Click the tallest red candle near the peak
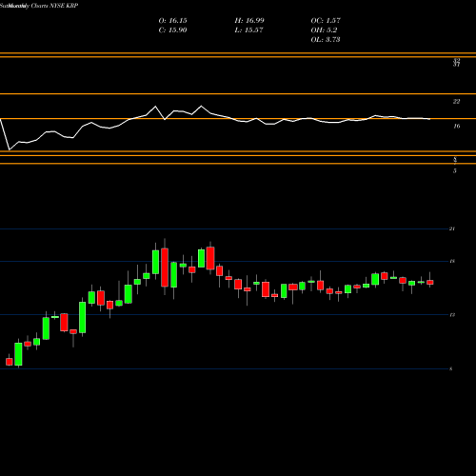This screenshot has width=476, height=476. 165,268
